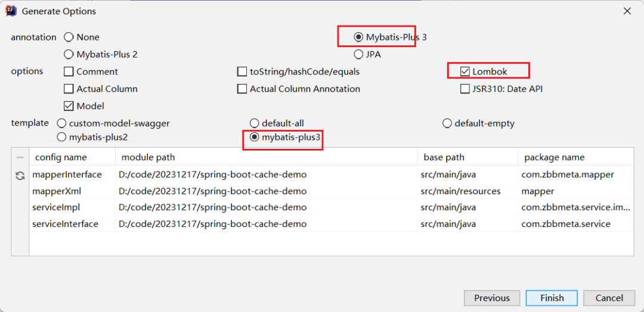Pick the mybatis-plus2 template
This screenshot has height=312, width=644.
(92, 138)
